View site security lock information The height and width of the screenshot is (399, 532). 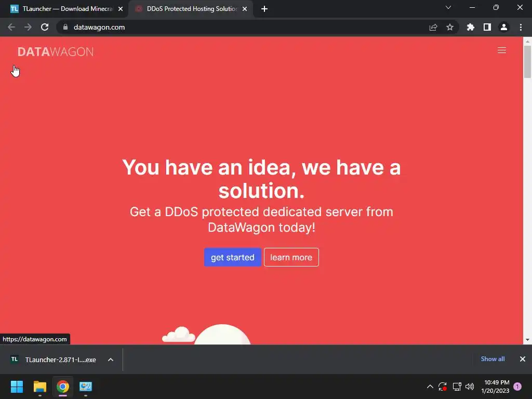[65, 27]
